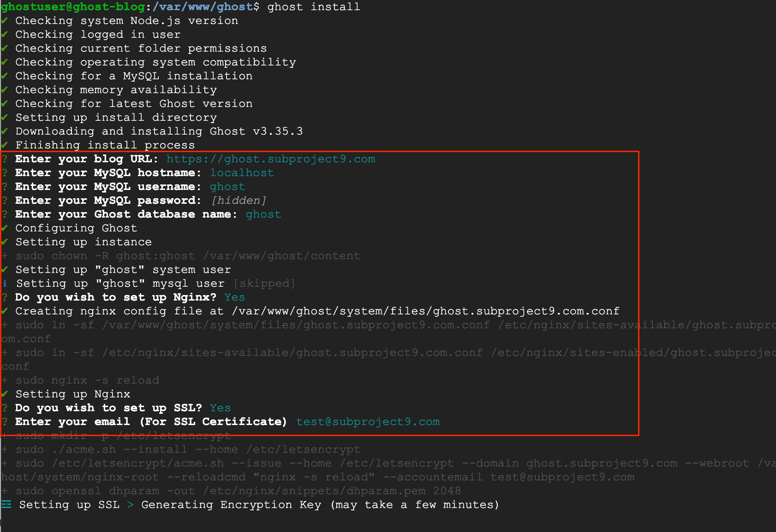Click the blog URL https://ghost.subproject9.com
The width and height of the screenshot is (776, 532).
point(271,159)
